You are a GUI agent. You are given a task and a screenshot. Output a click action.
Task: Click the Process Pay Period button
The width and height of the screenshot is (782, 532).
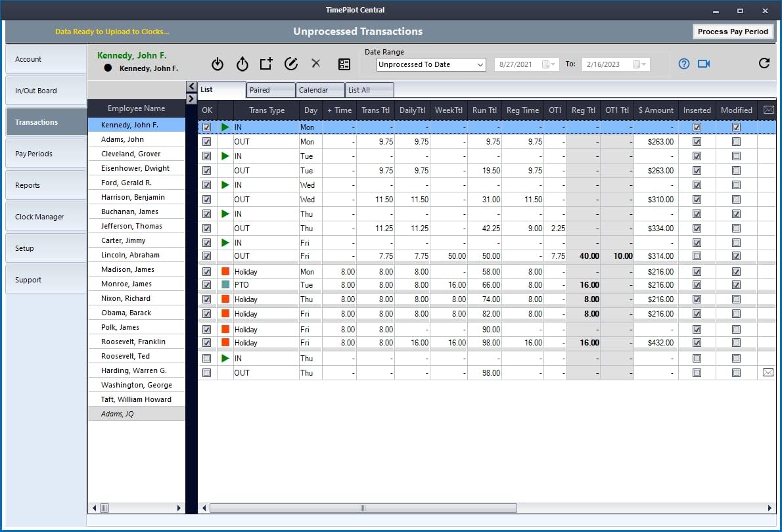733,32
